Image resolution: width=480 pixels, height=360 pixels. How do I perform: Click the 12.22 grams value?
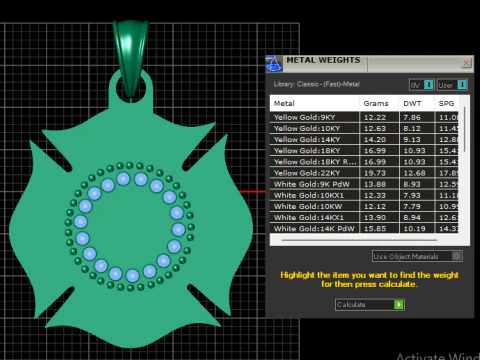(x=375, y=117)
